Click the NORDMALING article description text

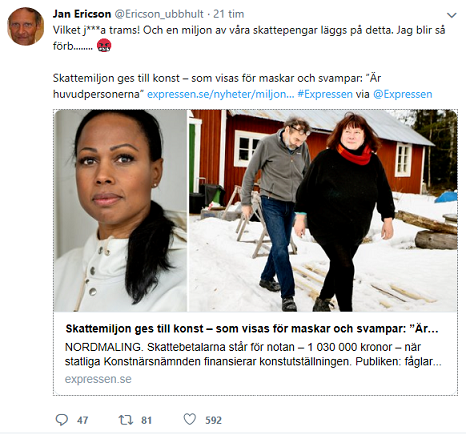pos(253,354)
